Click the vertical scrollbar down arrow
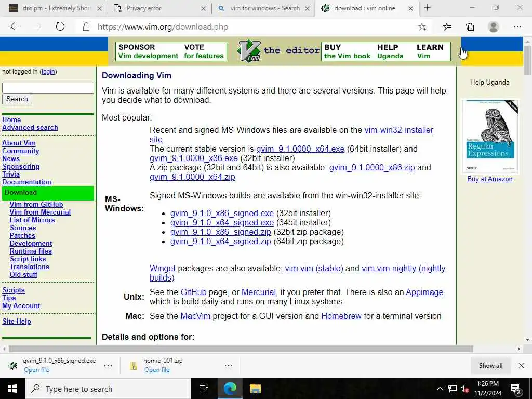532x399 pixels. click(527, 340)
